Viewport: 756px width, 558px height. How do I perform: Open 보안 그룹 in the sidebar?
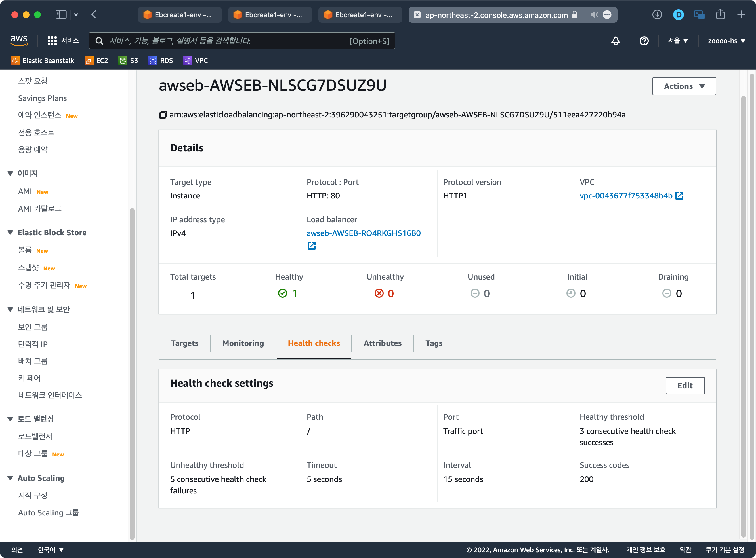coord(33,327)
